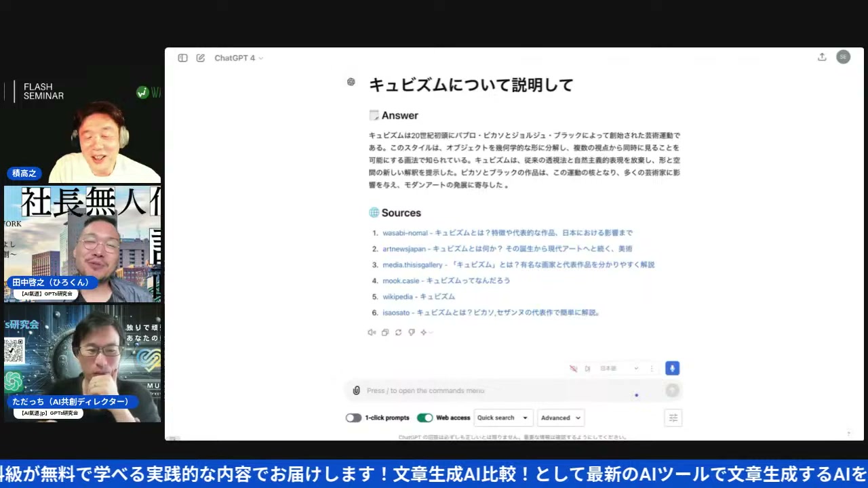Click the message input field

(x=513, y=390)
